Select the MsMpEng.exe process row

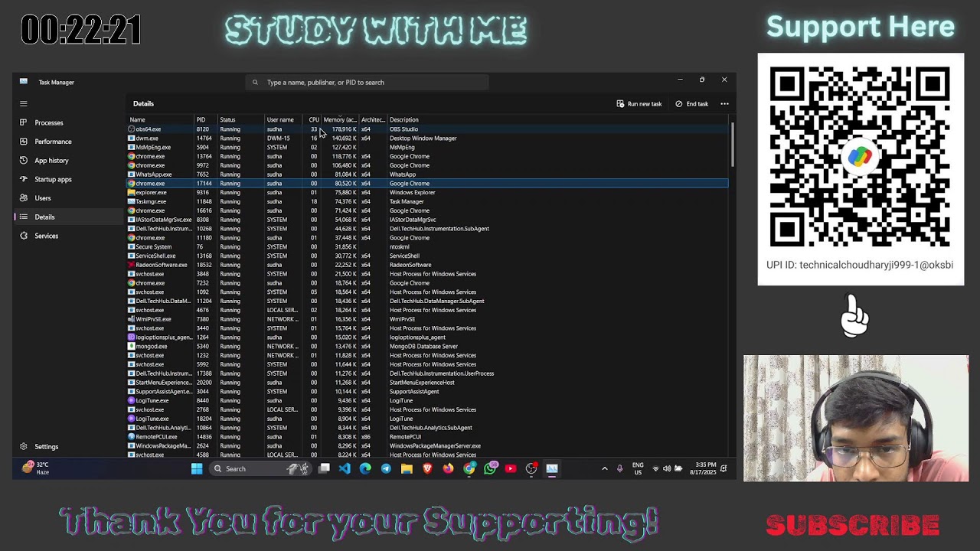pyautogui.click(x=427, y=148)
